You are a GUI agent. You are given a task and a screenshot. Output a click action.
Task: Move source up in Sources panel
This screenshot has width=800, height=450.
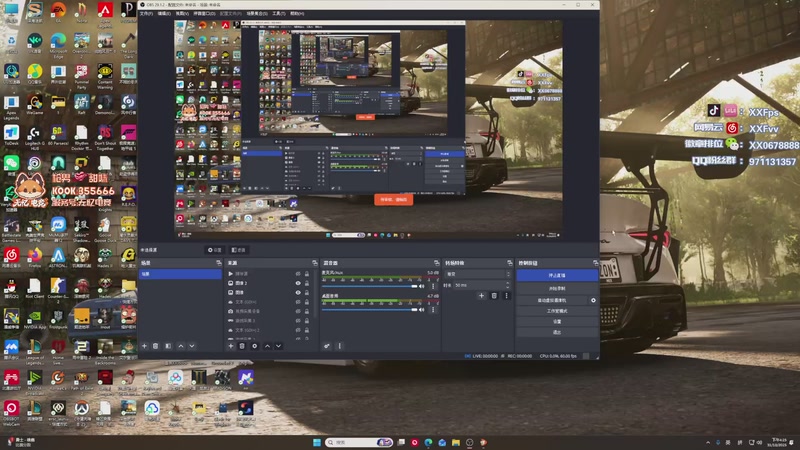(267, 346)
